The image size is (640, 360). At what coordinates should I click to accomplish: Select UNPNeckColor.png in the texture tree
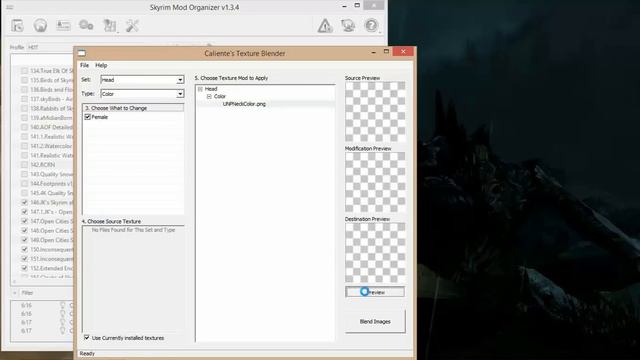coord(244,104)
